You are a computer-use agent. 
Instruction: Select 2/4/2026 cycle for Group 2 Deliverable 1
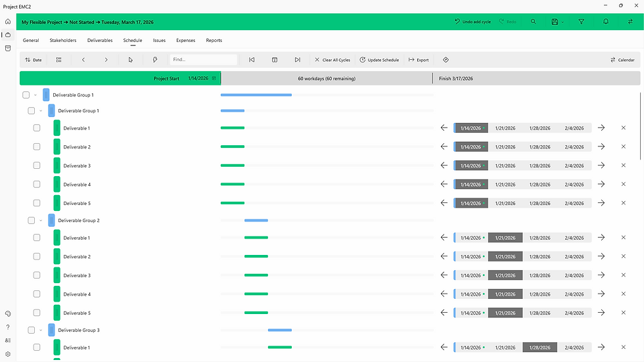pyautogui.click(x=574, y=238)
